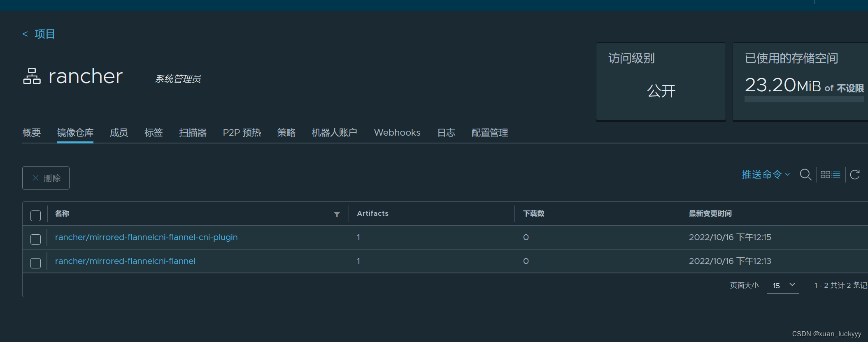The width and height of the screenshot is (868, 342).
Task: Switch to list view icon
Action: click(x=836, y=175)
